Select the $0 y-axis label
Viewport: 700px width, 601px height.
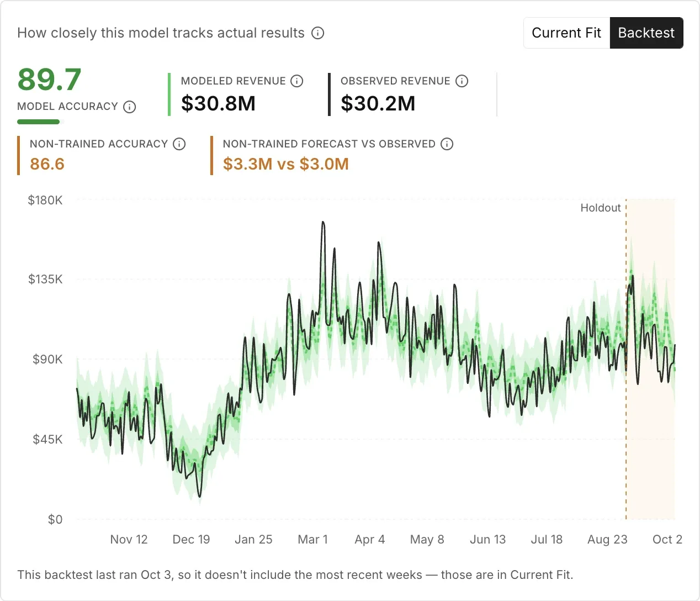pyautogui.click(x=55, y=519)
